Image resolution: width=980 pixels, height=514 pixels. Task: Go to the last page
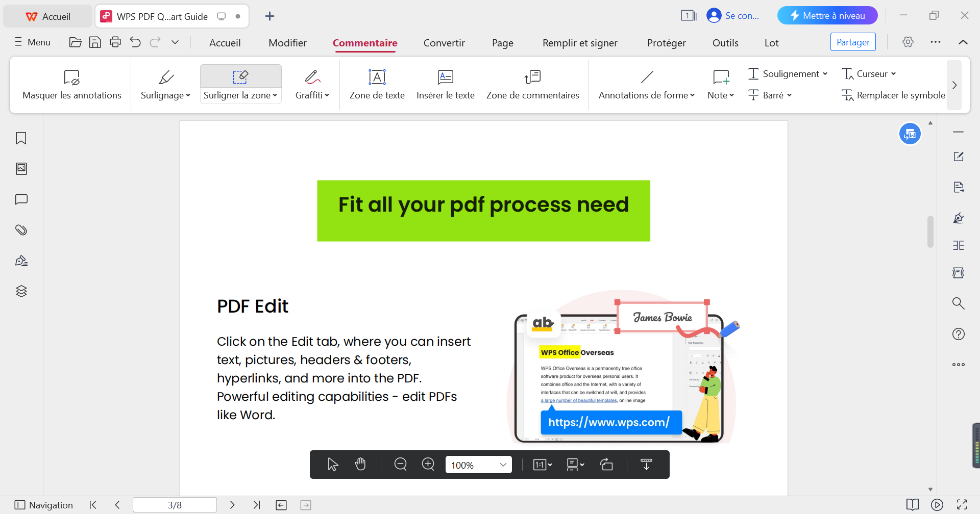(x=257, y=505)
